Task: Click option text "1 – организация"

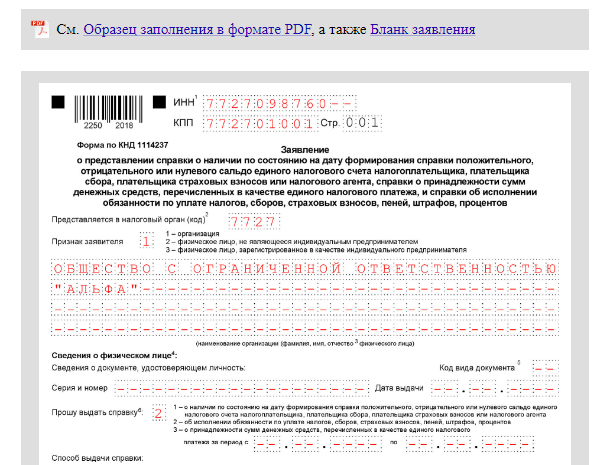Action: click(x=192, y=234)
